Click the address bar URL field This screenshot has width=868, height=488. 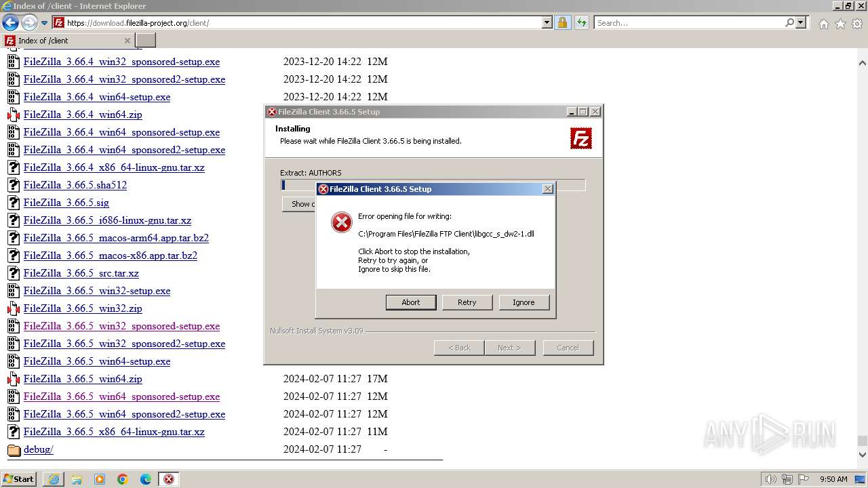(x=302, y=23)
